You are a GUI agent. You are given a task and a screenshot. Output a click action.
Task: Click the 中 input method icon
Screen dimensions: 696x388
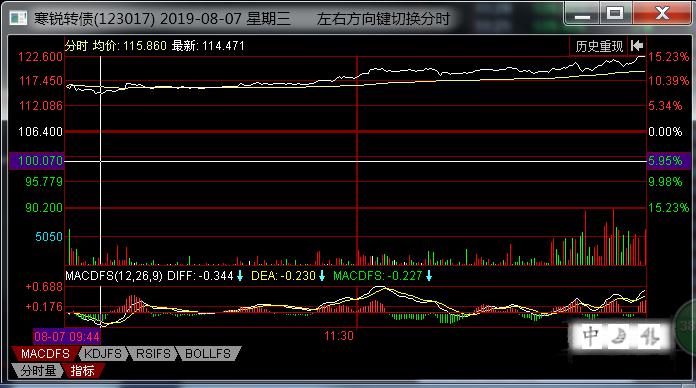(590, 336)
